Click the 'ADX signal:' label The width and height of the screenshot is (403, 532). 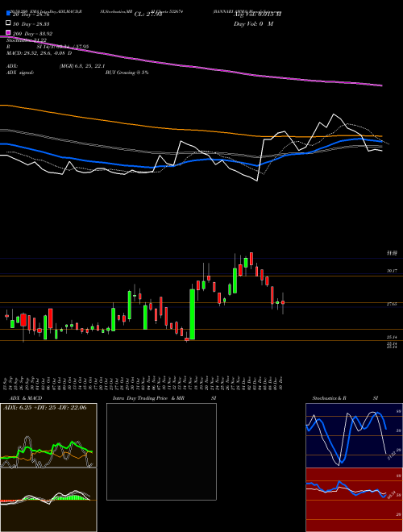[x=19, y=73]
